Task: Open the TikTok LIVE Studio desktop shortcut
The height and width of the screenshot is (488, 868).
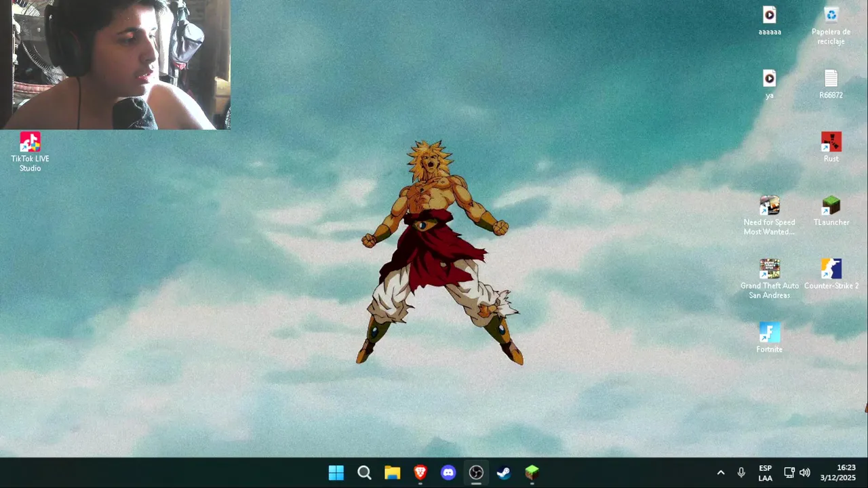Action: [x=30, y=152]
